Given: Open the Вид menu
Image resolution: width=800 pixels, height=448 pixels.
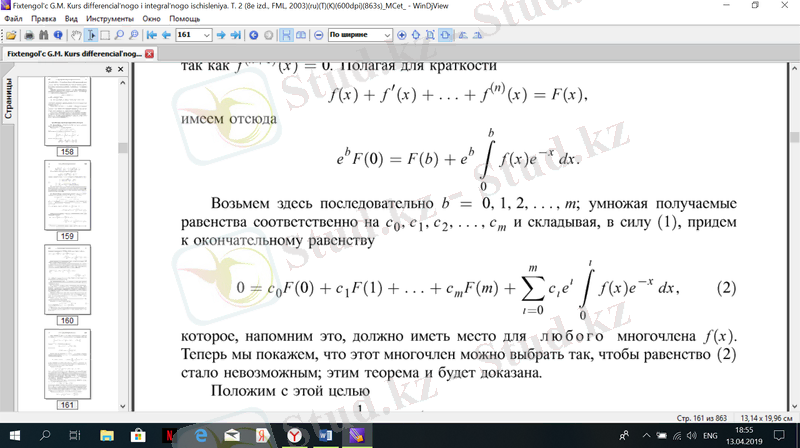Looking at the screenshot, I should [x=71, y=19].
